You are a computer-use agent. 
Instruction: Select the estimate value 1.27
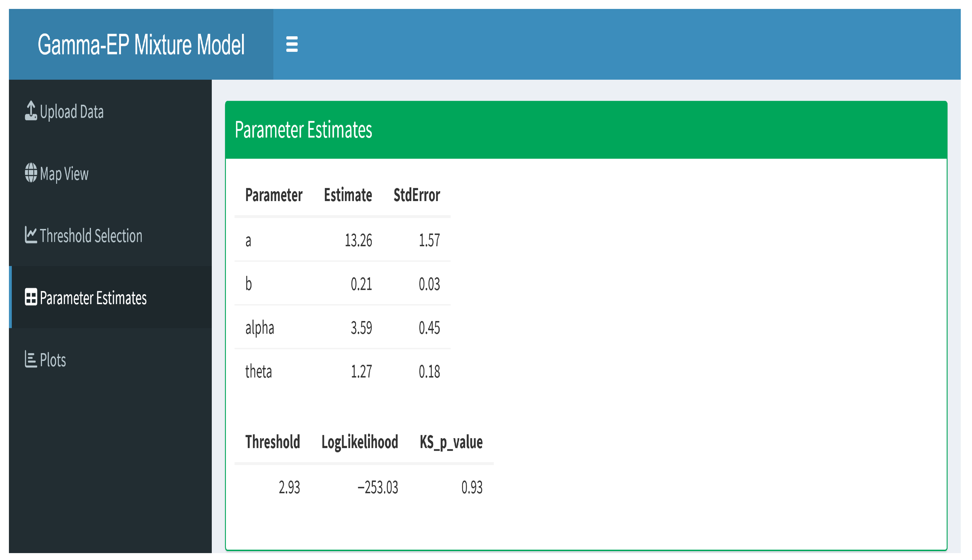(361, 372)
